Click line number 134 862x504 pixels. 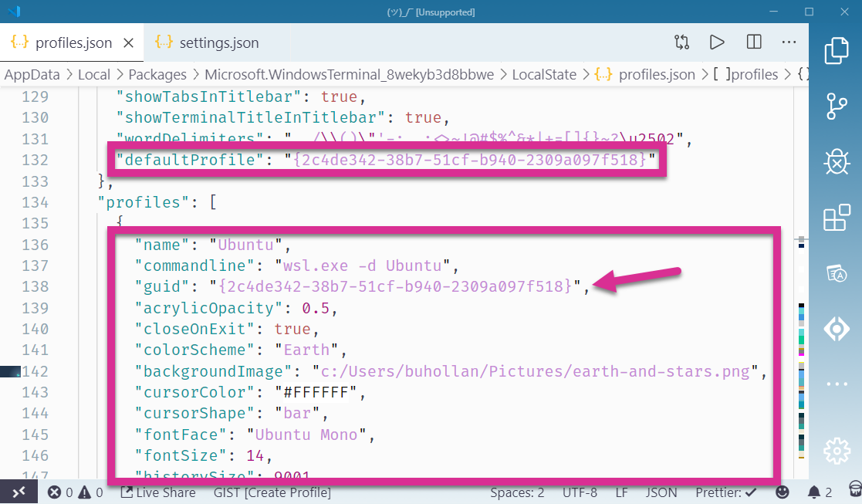point(35,202)
